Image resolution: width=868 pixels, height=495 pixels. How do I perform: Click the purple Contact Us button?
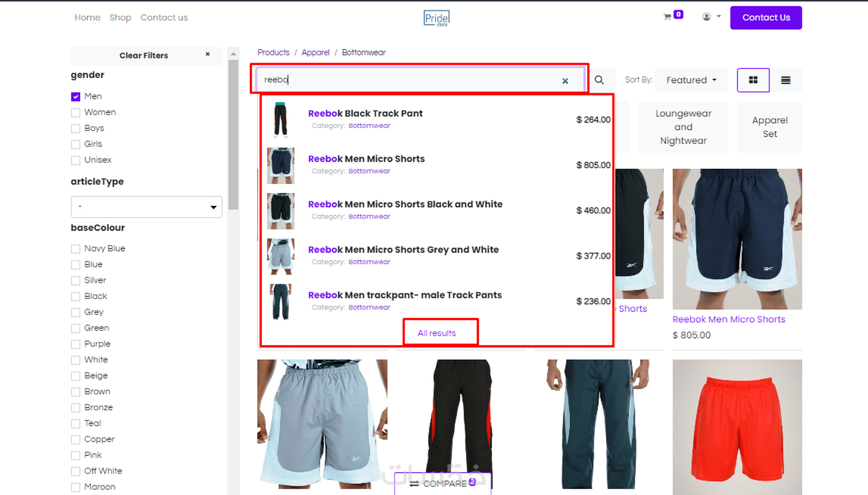(766, 17)
